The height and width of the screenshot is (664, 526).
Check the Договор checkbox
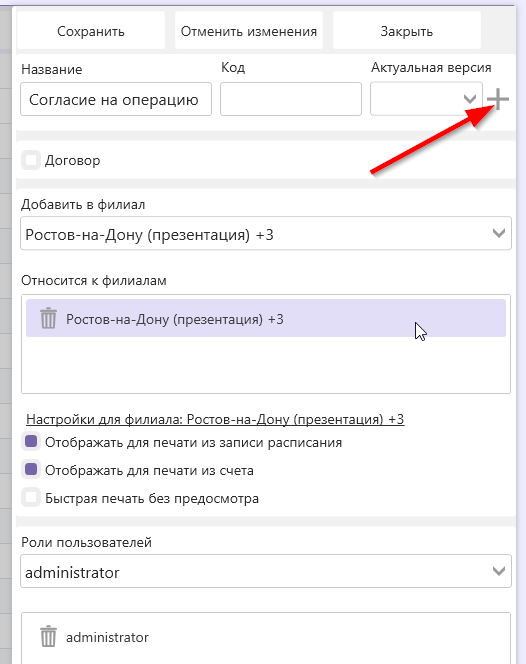(31, 160)
